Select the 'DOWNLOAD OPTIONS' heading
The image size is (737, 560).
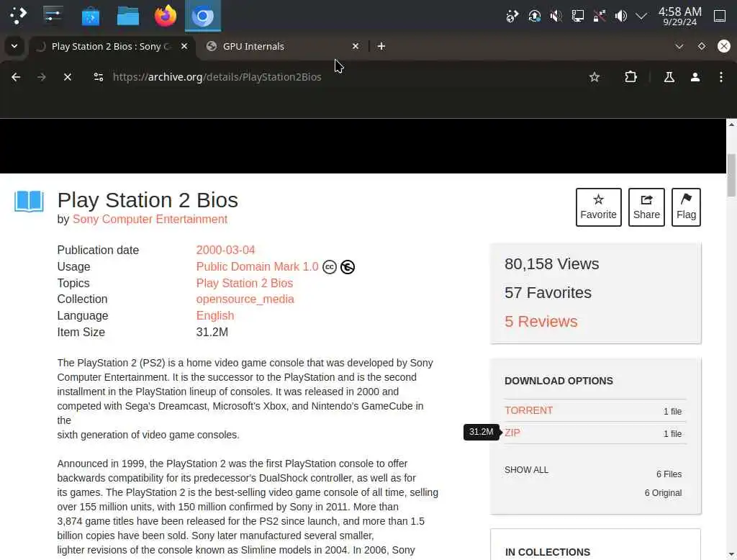pos(559,381)
